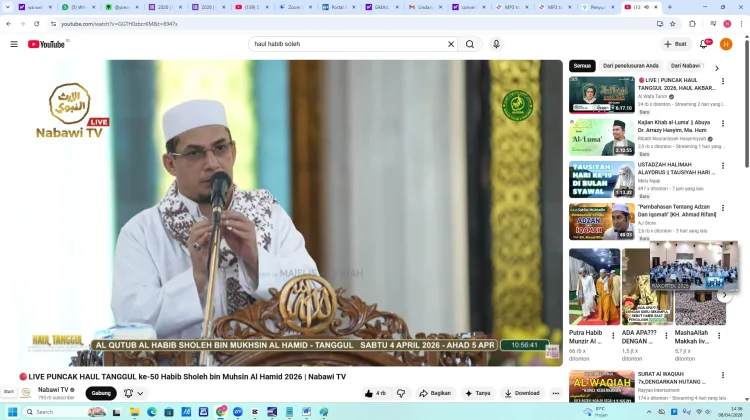Viewport: 750px width, 420px height.
Task: Like the video with thumbs up
Action: [375, 393]
